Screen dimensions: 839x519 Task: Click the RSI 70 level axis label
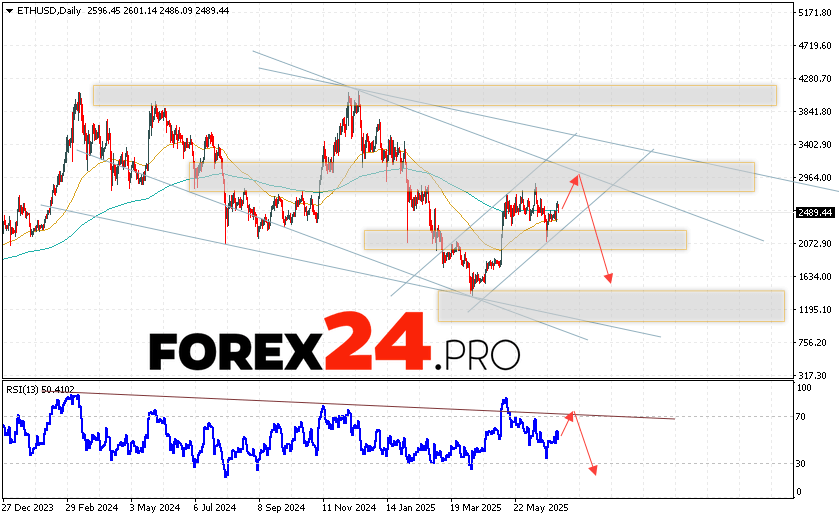801,415
